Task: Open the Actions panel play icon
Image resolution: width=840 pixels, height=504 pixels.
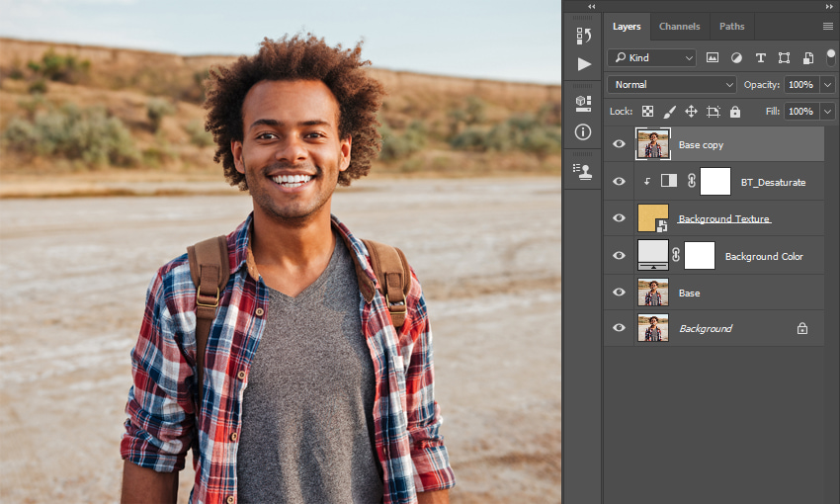Action: click(584, 64)
